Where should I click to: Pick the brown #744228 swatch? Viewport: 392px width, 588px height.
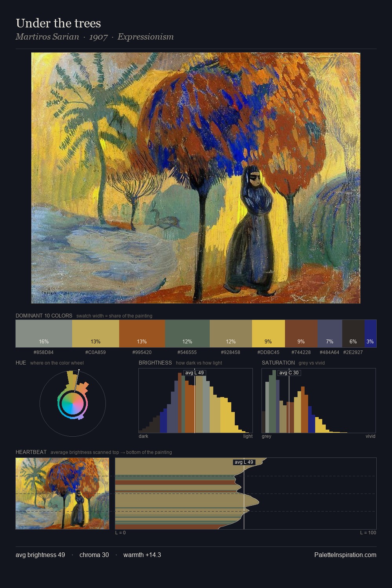[x=301, y=334]
